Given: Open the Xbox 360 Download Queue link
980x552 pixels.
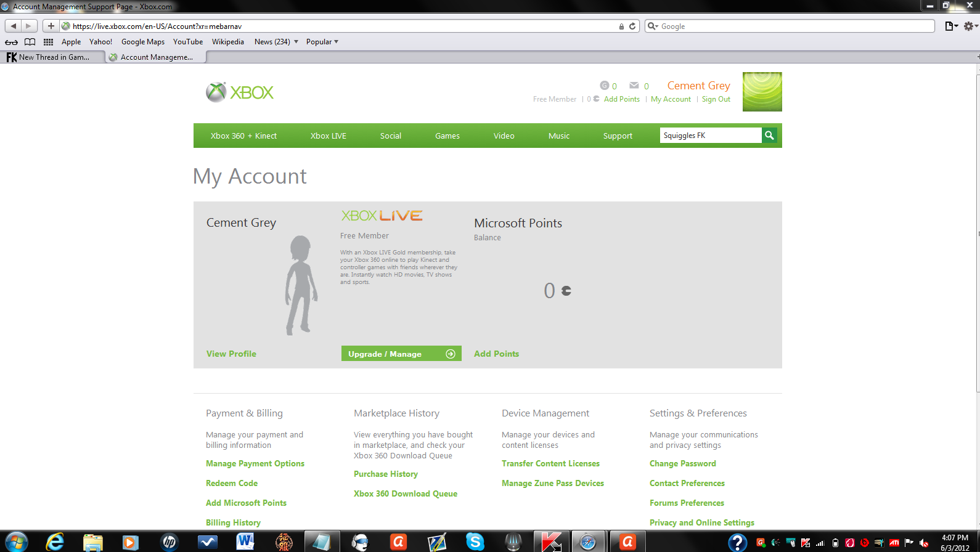Looking at the screenshot, I should 406,494.
